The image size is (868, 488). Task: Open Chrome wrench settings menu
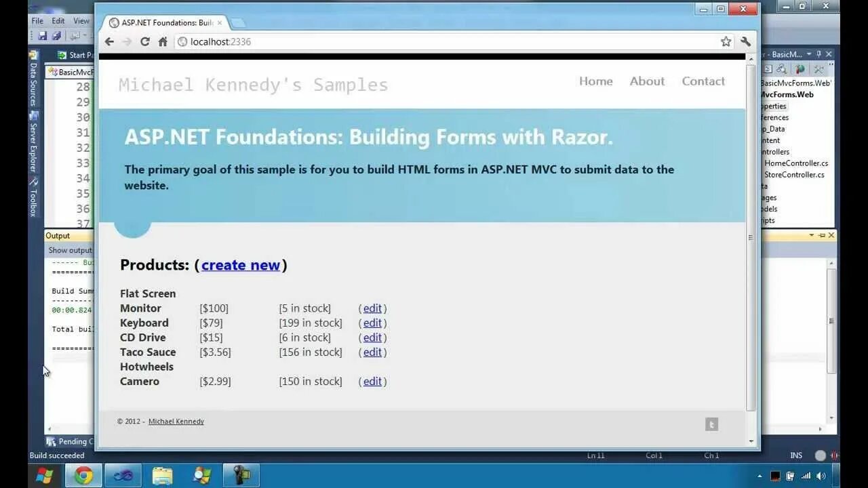(746, 42)
